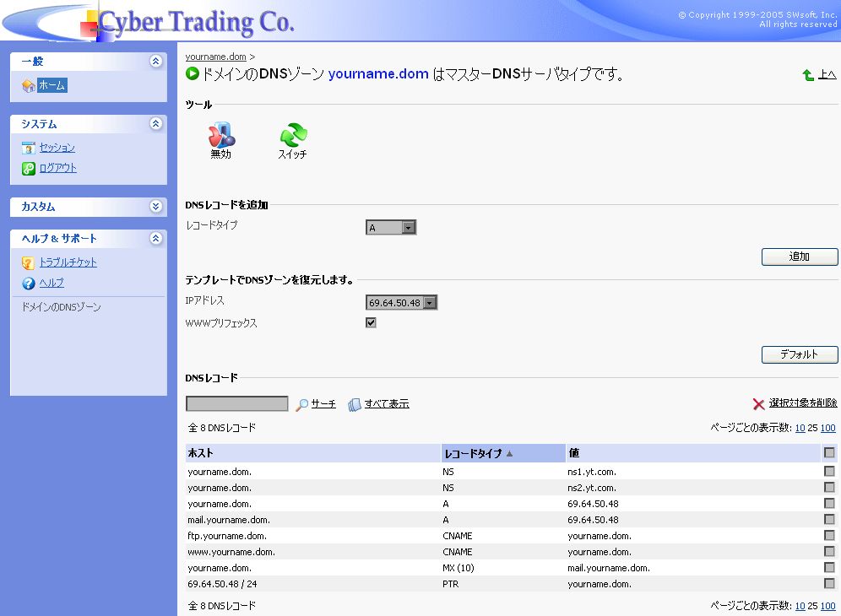Check the select-all checkbox in table header
Viewport: 841px width, 616px height.
tap(829, 453)
